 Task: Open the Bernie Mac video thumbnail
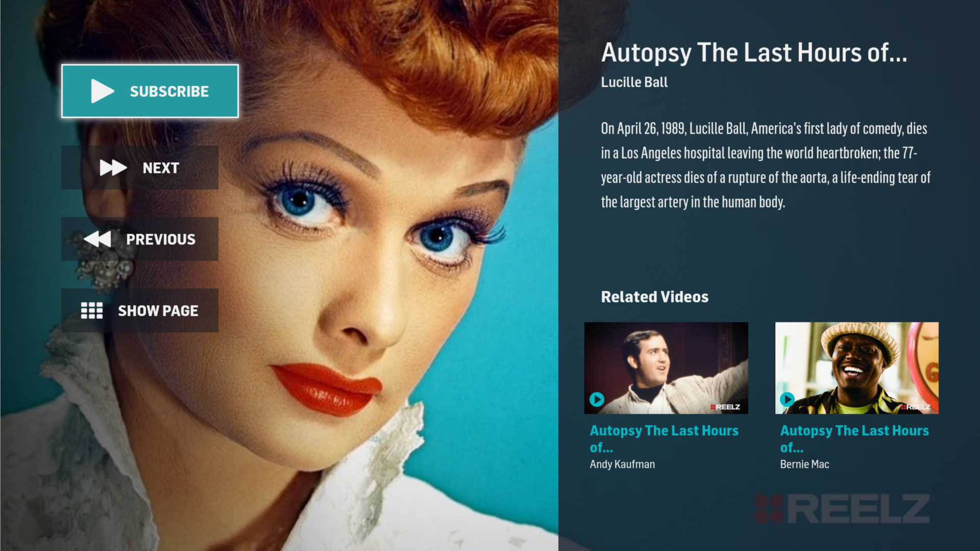pyautogui.click(x=857, y=368)
